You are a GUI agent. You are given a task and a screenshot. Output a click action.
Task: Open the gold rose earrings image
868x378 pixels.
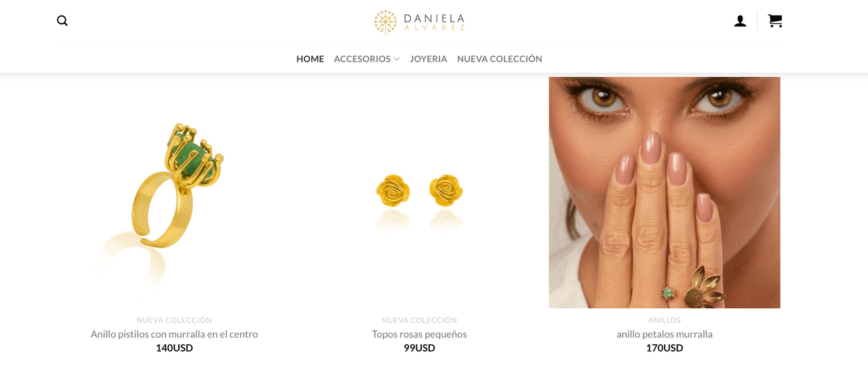pos(419,192)
